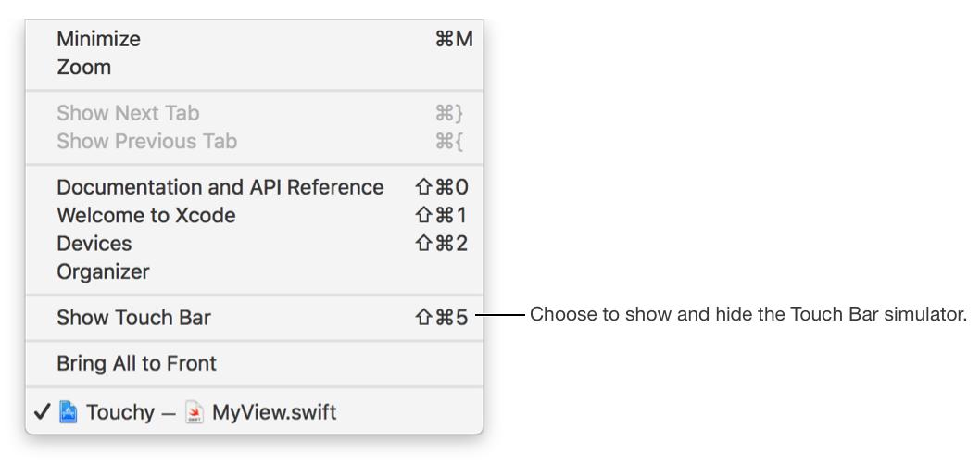
Task: Click the checkmark beside the Touchy window entry
Action: click(41, 412)
